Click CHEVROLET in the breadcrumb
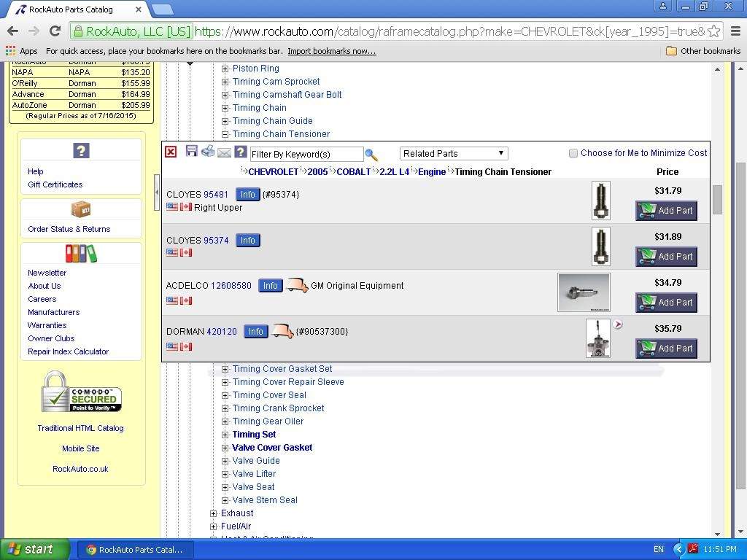Screen dimensions: 747x560 [x=274, y=172]
